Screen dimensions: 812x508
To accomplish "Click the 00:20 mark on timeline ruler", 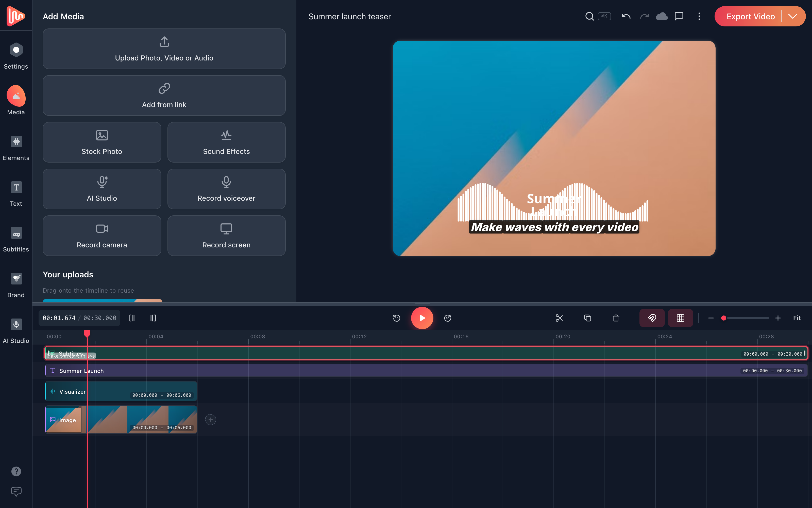I will pyautogui.click(x=563, y=336).
